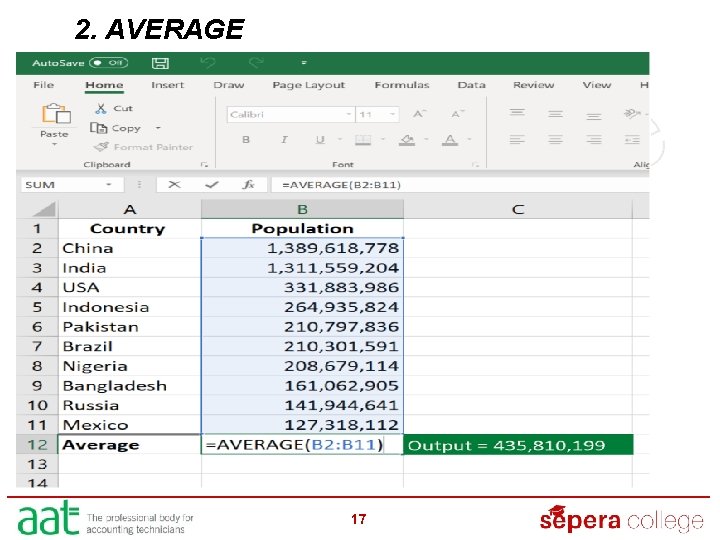Confirm the formula with the check mark

click(x=212, y=185)
